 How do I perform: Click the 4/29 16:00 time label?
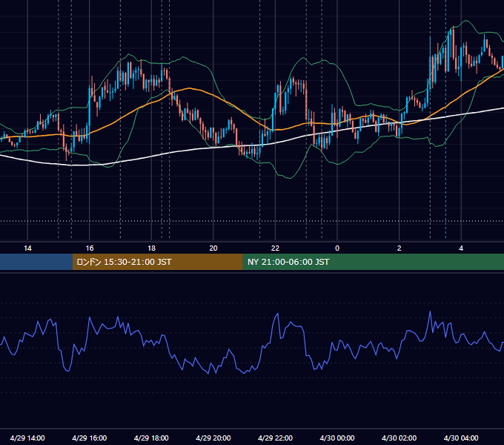[x=90, y=438]
